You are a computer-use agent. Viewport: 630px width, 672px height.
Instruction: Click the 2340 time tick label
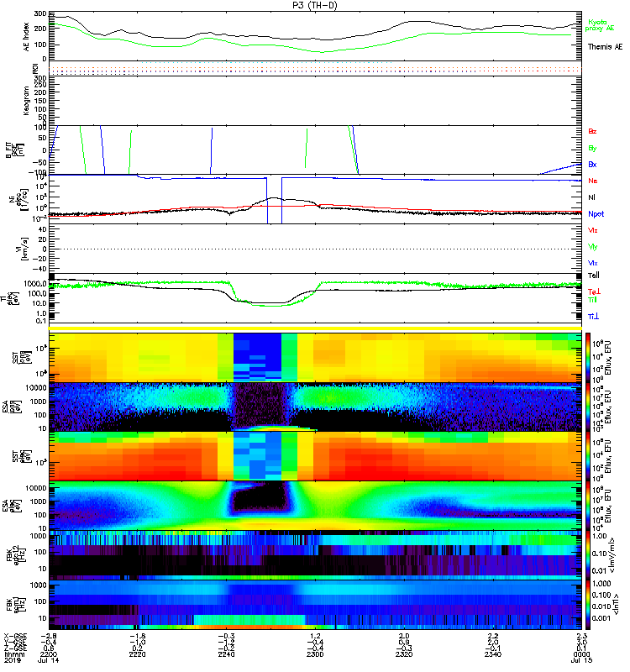[x=493, y=654]
